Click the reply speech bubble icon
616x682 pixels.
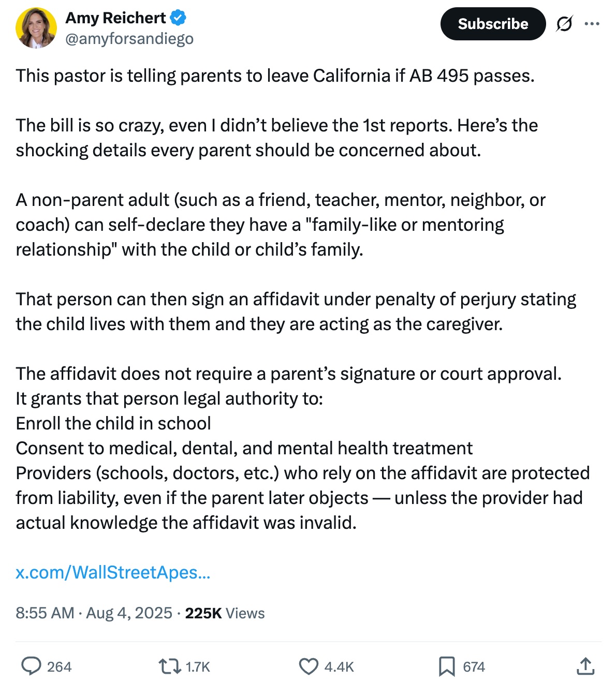coord(31,666)
